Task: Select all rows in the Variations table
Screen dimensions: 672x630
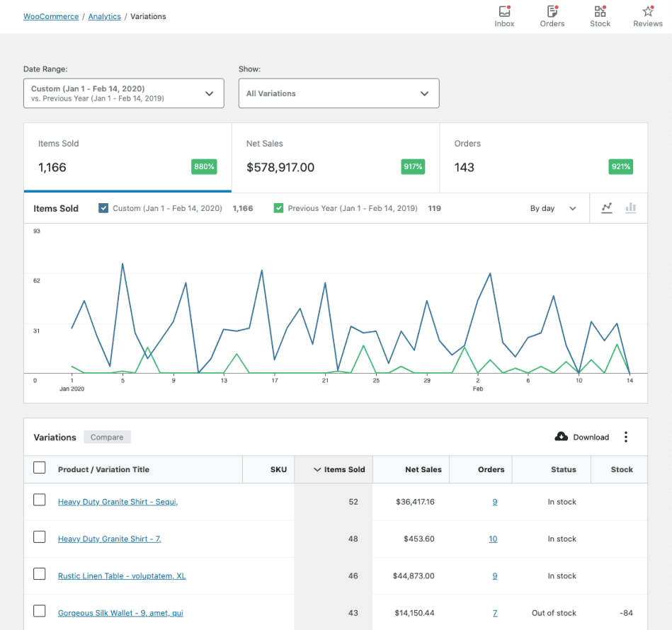Action: pos(40,469)
